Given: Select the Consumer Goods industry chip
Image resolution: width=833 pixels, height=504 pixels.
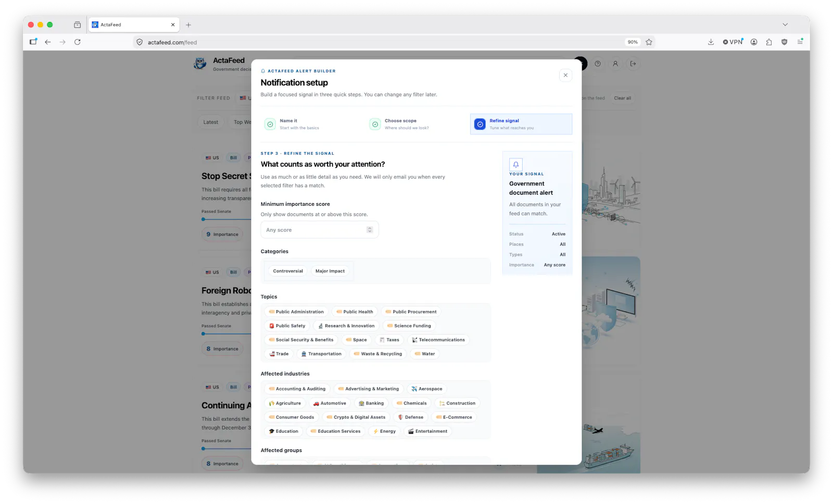Looking at the screenshot, I should click(x=292, y=417).
